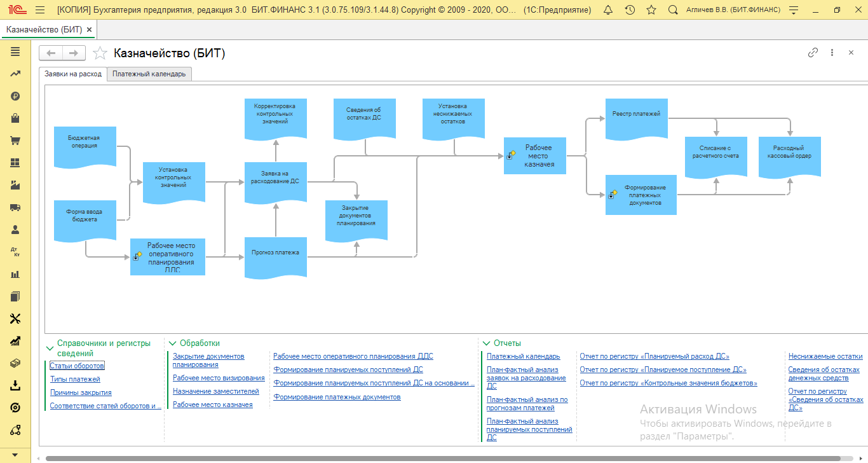Collapse the Обработки section

pos(173,343)
